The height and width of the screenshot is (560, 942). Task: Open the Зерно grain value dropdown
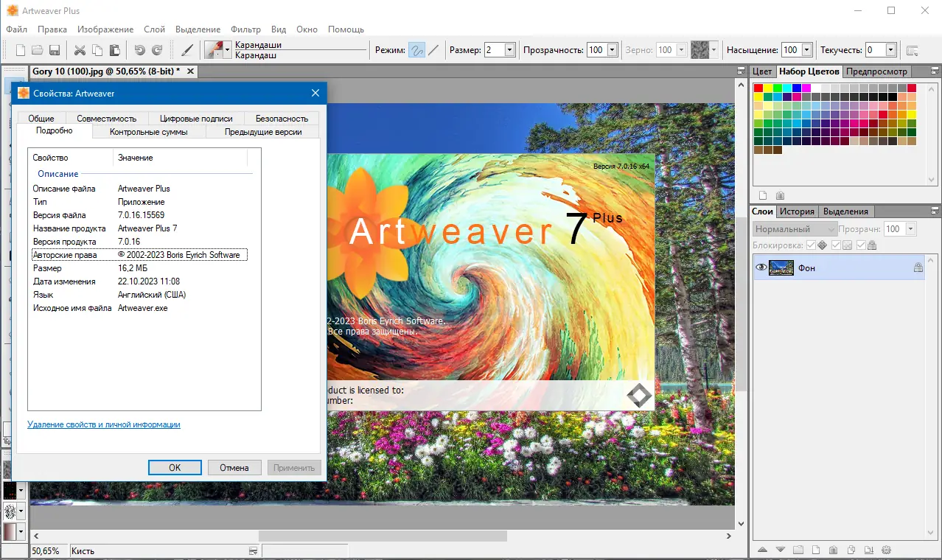tap(680, 50)
